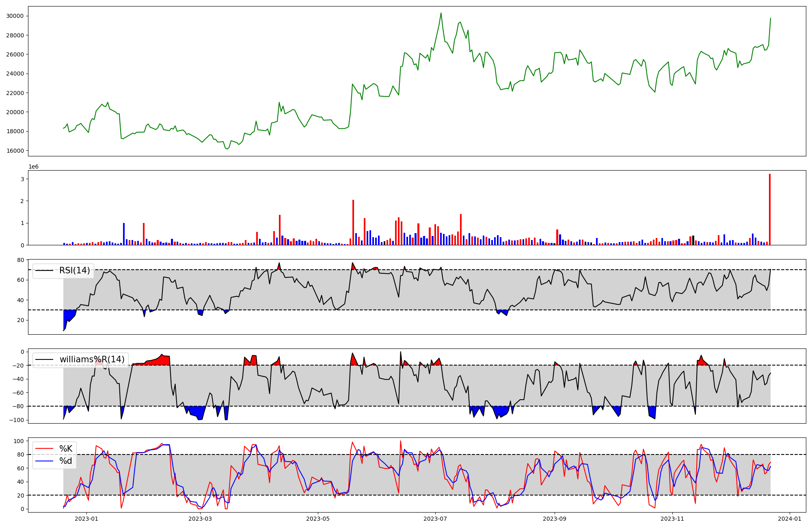Click the 2023-07 x-axis date label
The width and height of the screenshot is (812, 528).
435,519
